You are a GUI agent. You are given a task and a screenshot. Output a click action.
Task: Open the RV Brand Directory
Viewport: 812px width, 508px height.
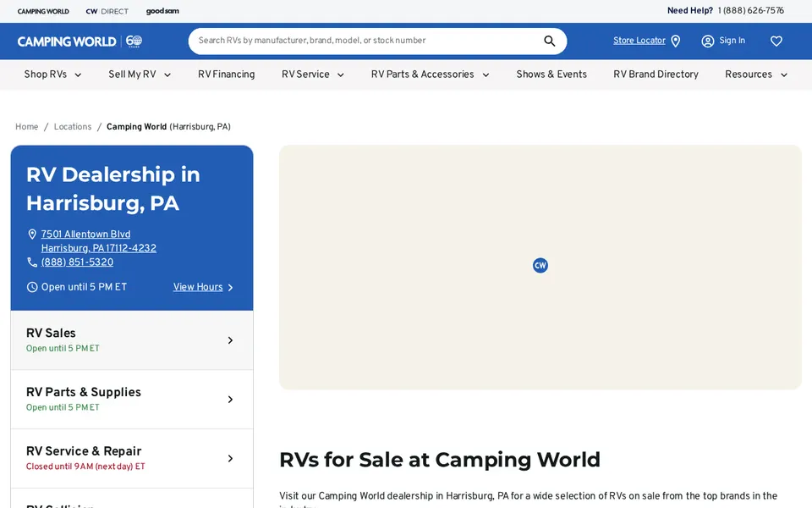(x=656, y=75)
